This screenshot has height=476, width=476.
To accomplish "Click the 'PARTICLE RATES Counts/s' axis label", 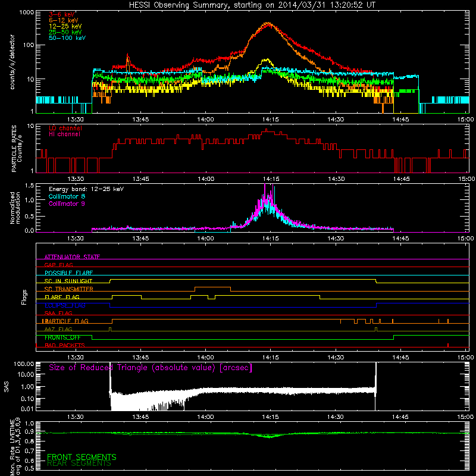I will click(x=17, y=149).
